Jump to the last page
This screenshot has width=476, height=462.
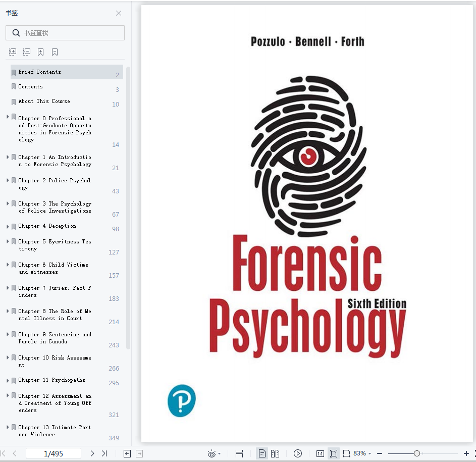pyautogui.click(x=104, y=453)
